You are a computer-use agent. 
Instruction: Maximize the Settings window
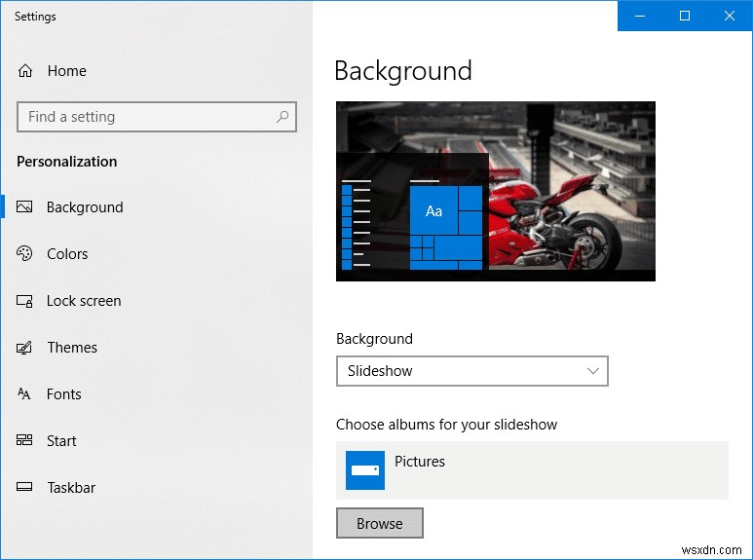coord(685,16)
